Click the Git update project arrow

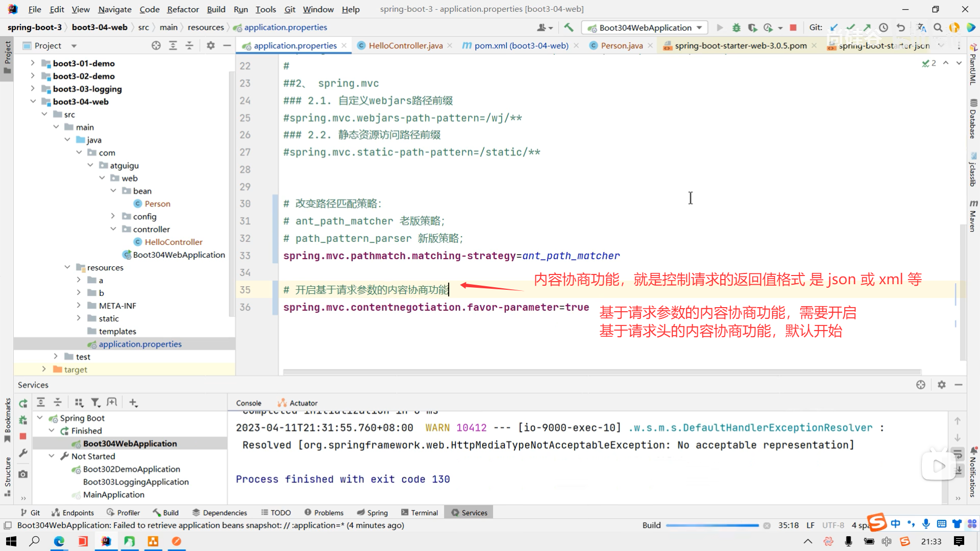point(834,28)
